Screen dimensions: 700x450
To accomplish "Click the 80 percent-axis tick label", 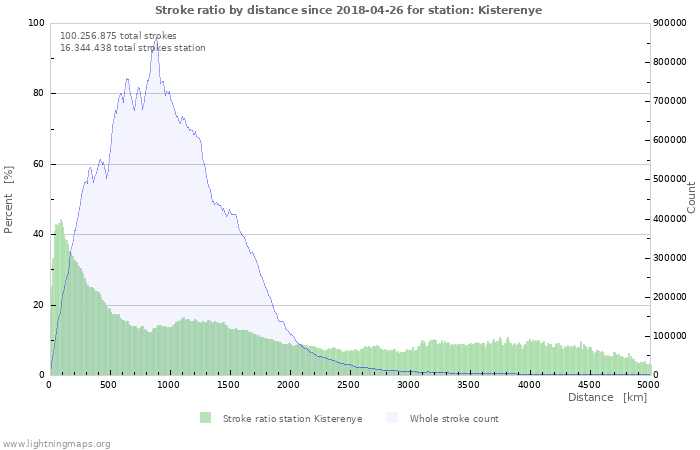I will tap(38, 93).
